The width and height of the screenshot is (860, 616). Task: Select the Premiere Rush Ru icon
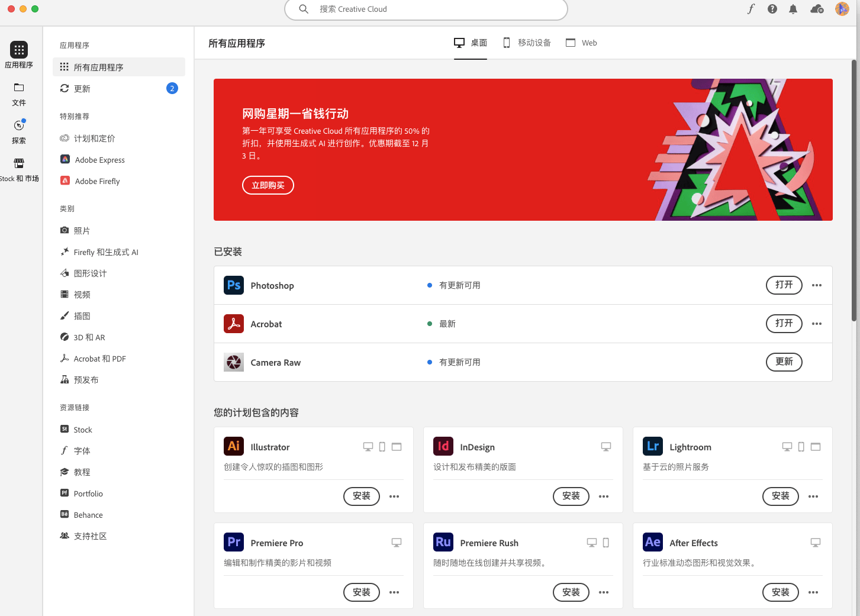click(443, 542)
